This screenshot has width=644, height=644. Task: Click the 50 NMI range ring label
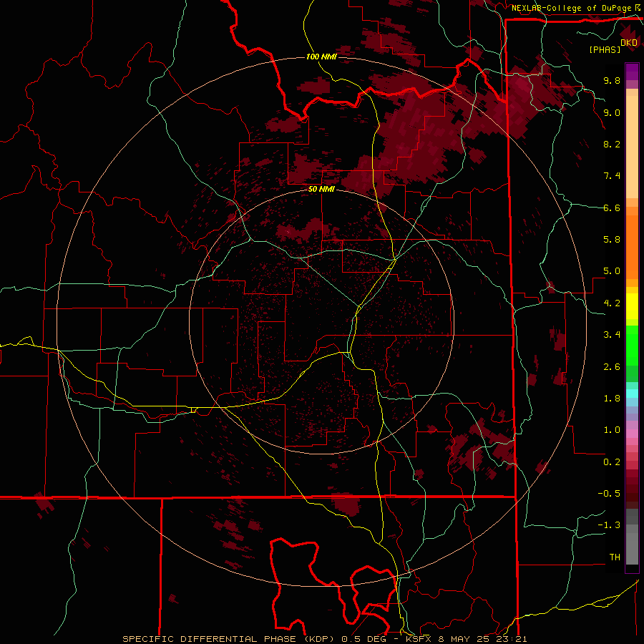[321, 190]
